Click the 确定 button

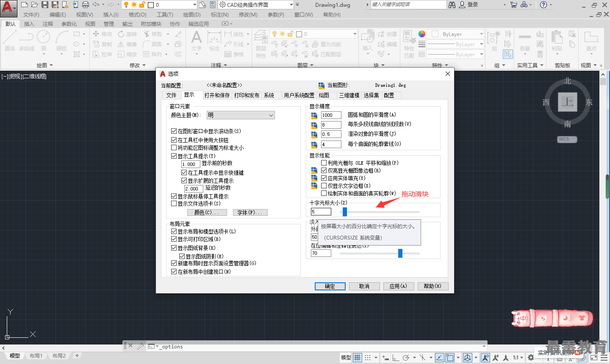(330, 286)
